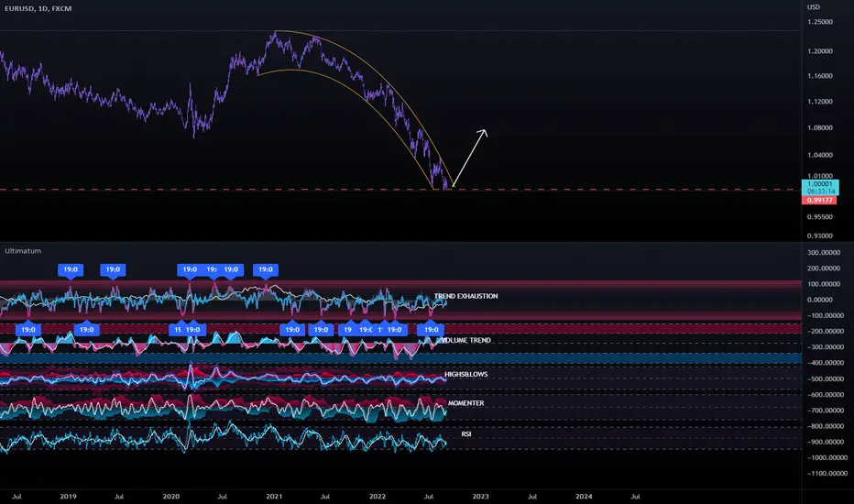Click the VOLUME TREND label
Screen dimensions: 854x504
(x=466, y=340)
